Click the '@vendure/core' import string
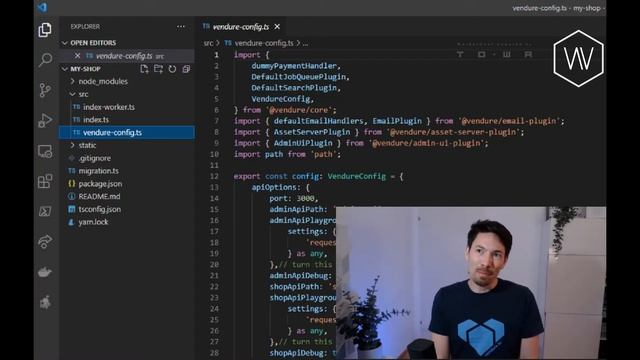640x360 pixels. [x=300, y=110]
